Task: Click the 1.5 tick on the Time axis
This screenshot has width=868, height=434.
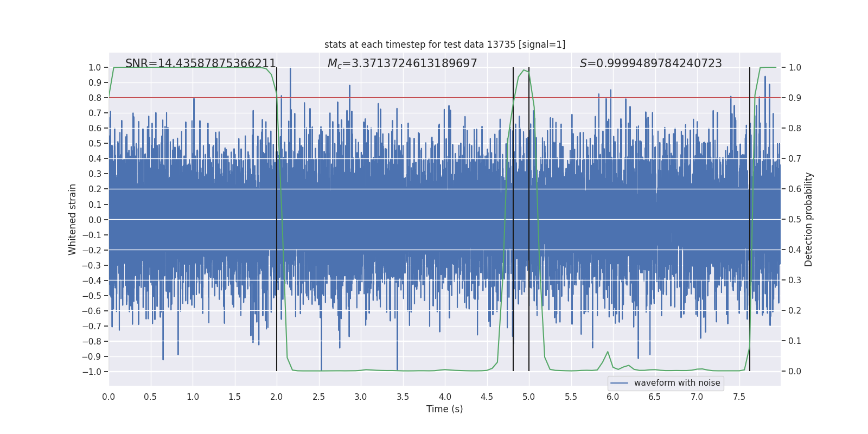Action: click(234, 397)
